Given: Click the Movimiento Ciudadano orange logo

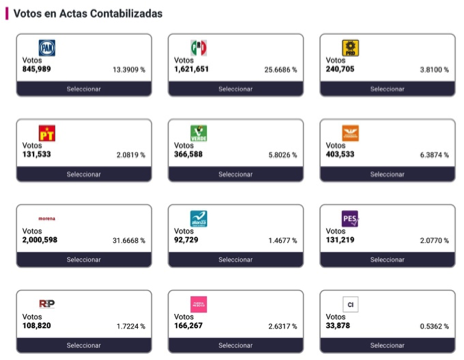Looking at the screenshot, I should coord(350,133).
